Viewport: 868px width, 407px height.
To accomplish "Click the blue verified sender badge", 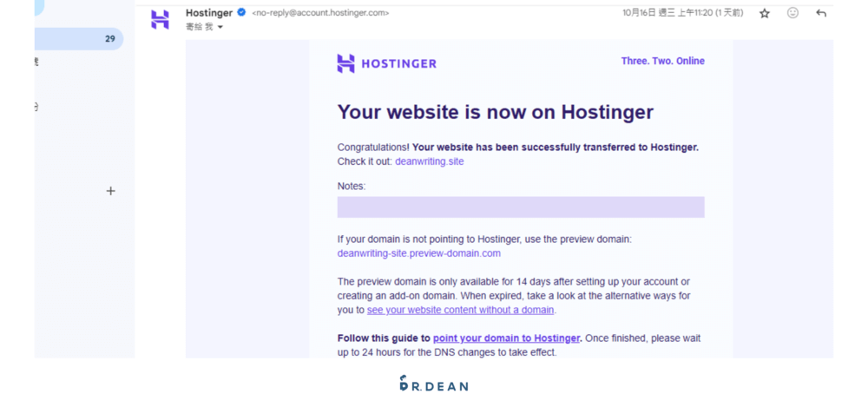I will [x=242, y=13].
